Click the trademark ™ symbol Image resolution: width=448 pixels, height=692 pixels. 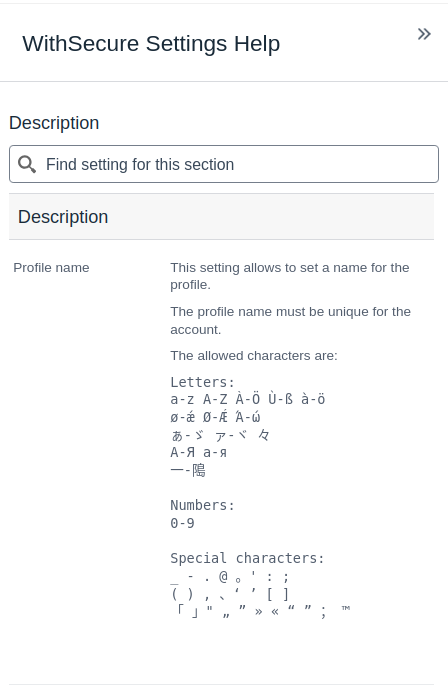point(346,608)
